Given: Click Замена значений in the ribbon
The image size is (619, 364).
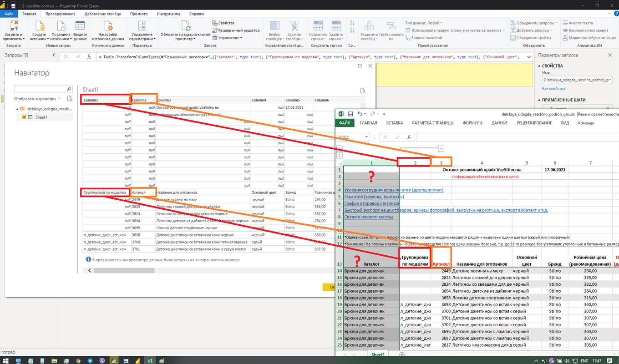Looking at the screenshot, I should (423, 38).
